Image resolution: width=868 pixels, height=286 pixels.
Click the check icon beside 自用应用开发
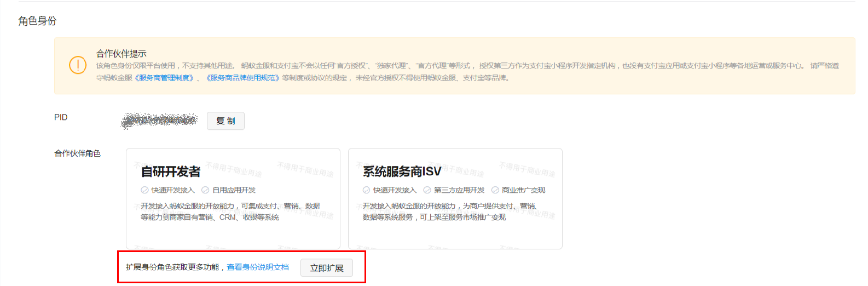pyautogui.click(x=205, y=190)
